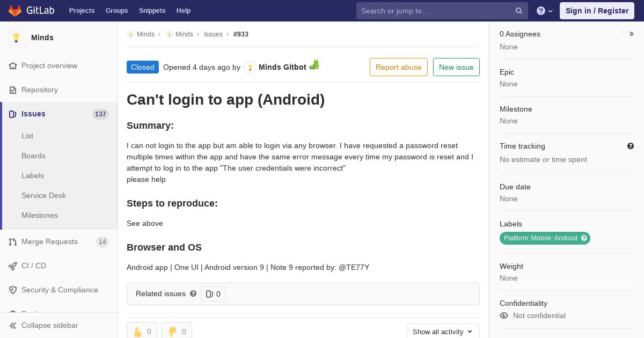Click the Not confidential eye icon

pos(504,315)
